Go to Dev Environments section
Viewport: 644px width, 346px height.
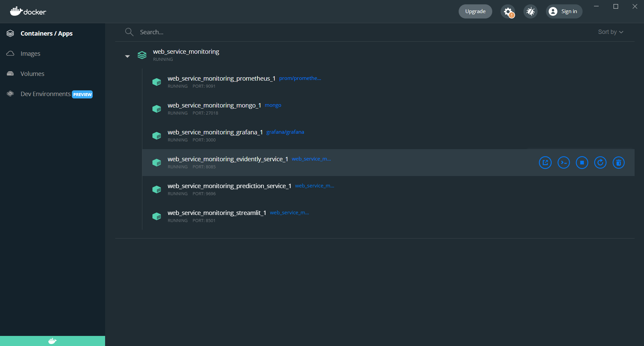click(x=46, y=94)
